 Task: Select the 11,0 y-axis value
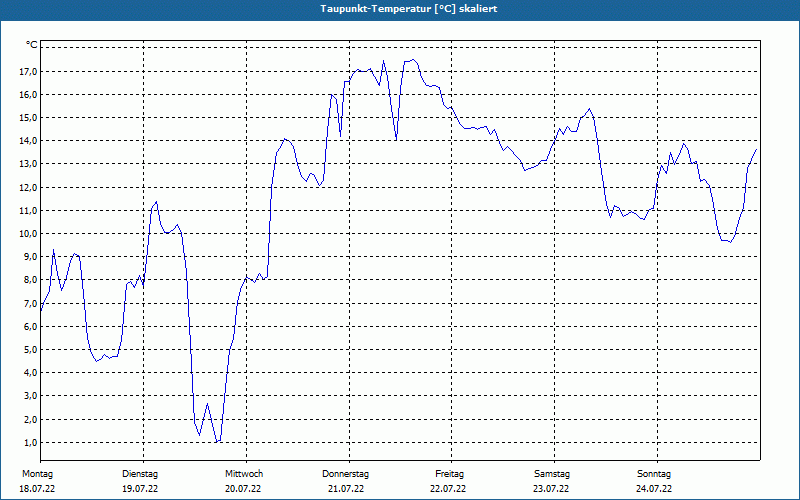point(28,211)
